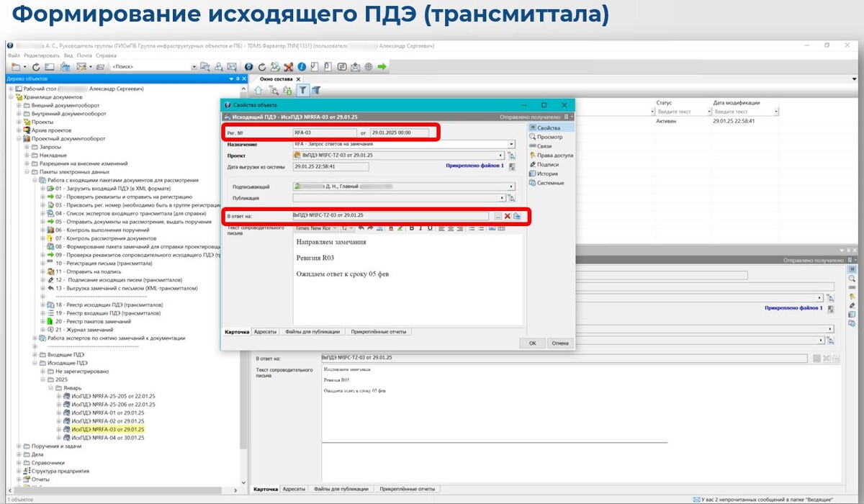
Task: Pick the font color swatch in the editor toolbar
Action: pos(391,230)
